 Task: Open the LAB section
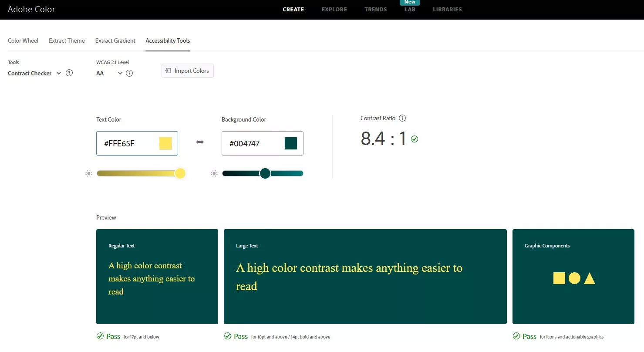coord(410,9)
